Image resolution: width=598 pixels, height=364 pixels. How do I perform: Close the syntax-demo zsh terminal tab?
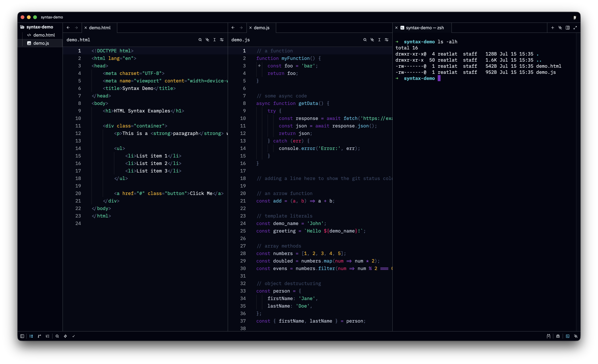[396, 28]
